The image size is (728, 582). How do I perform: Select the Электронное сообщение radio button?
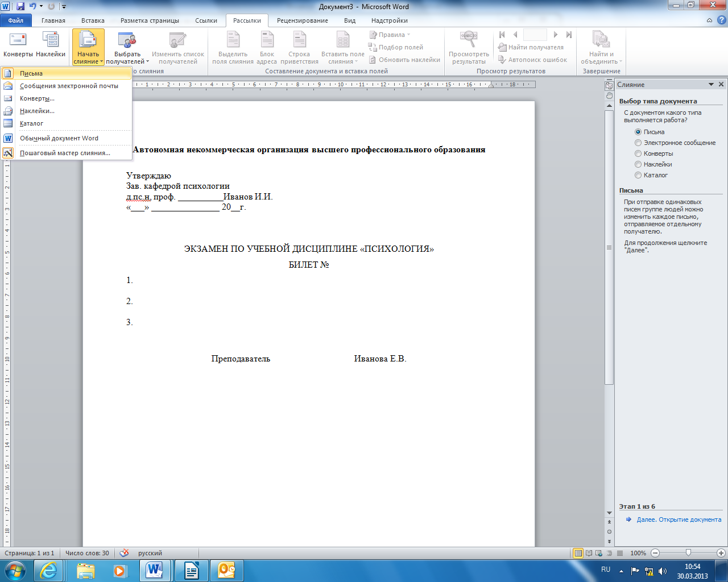pos(638,143)
